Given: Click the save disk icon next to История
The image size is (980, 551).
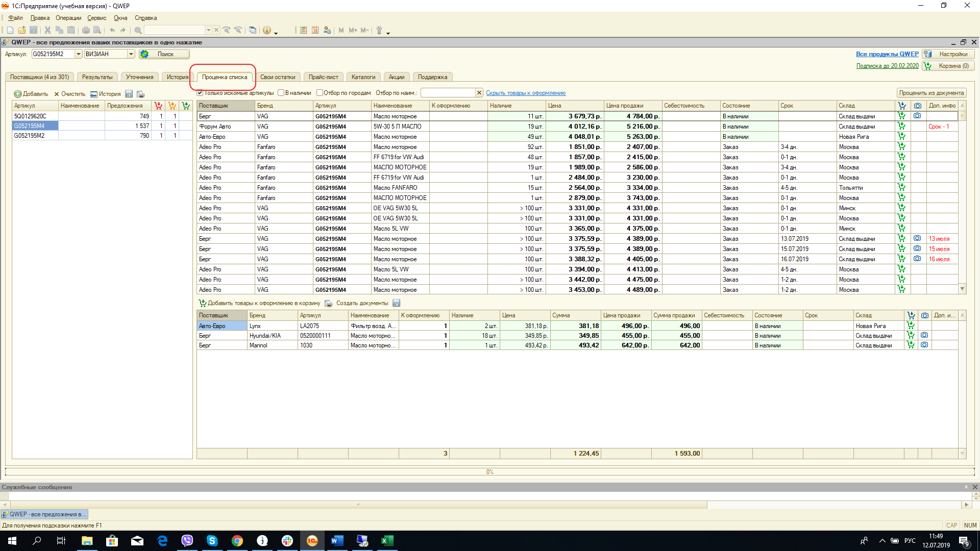Looking at the screenshot, I should pyautogui.click(x=129, y=94).
